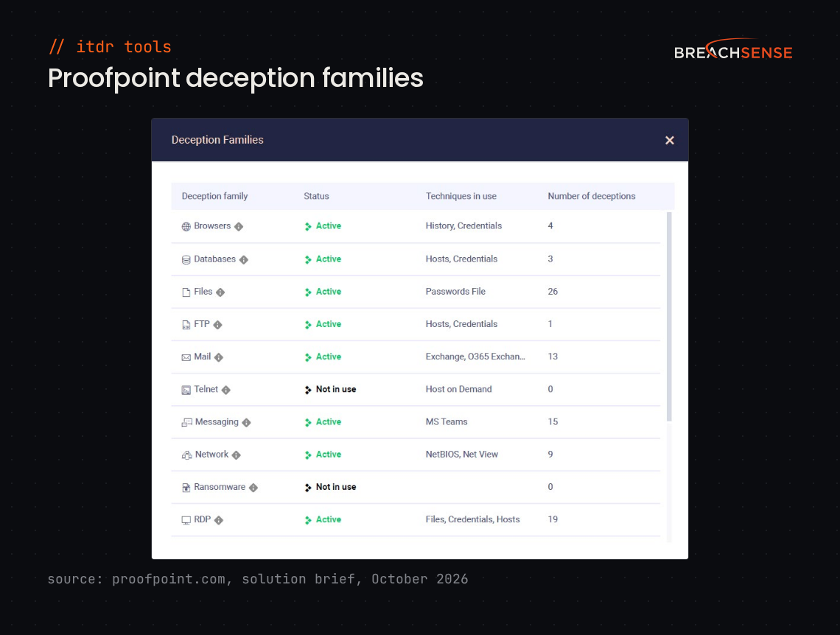Click the Messaging chat icon
Screen dimensions: 840x635
click(x=186, y=422)
